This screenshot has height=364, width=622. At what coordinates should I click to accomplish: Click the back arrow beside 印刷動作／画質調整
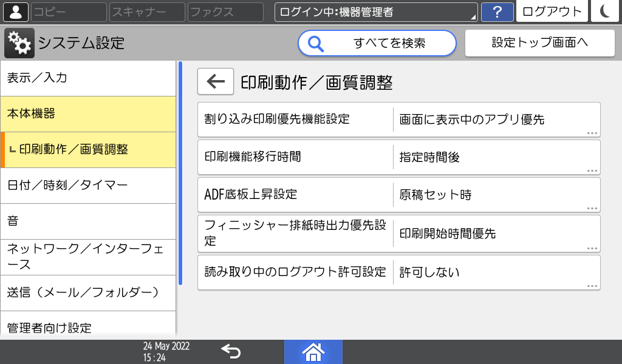(x=214, y=81)
